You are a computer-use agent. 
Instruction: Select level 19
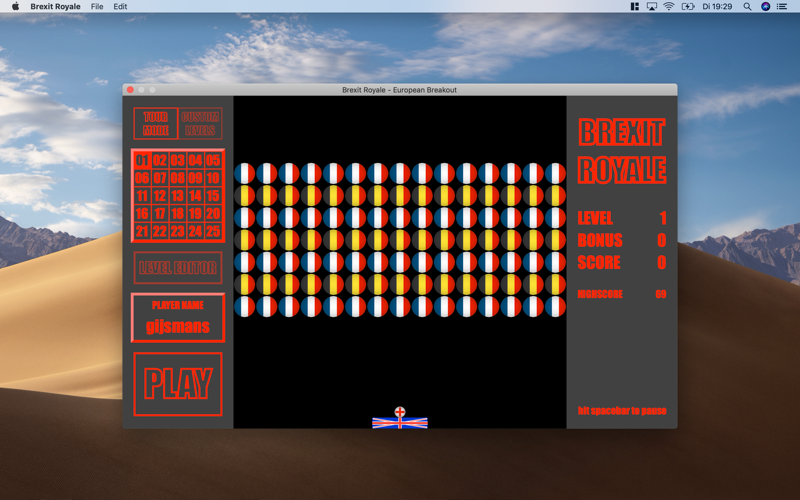click(x=195, y=213)
